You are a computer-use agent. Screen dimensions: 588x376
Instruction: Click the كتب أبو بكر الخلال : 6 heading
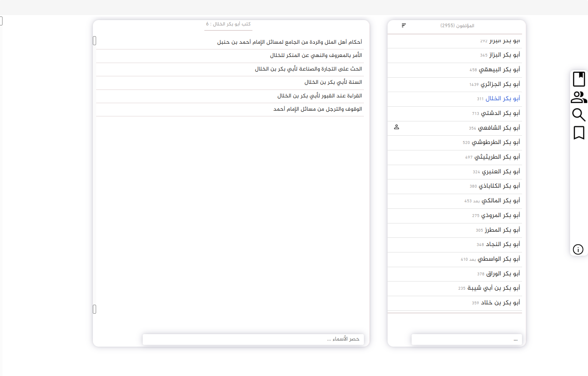coord(228,24)
